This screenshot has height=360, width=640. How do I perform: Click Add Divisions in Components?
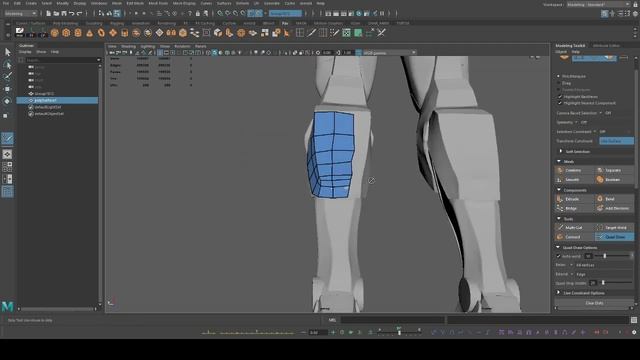point(614,208)
